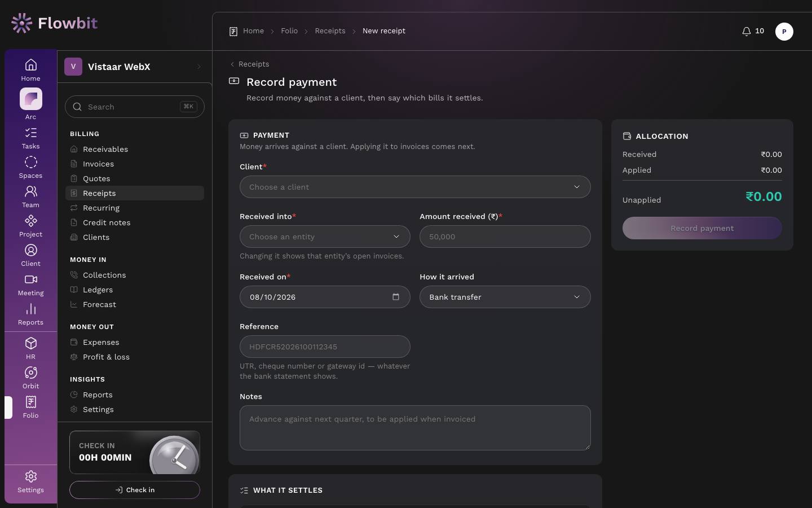The width and height of the screenshot is (812, 508).
Task: Select Quotes in the Billing menu
Action: (x=134, y=178)
